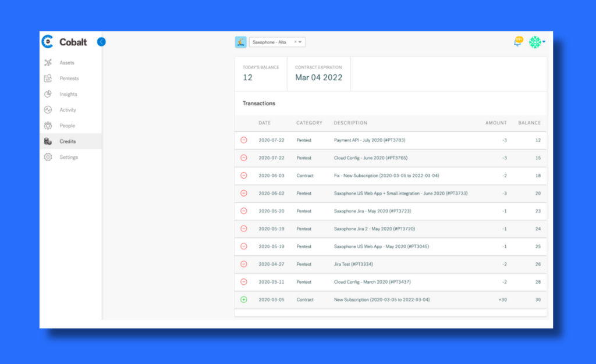
Task: Click 'Saxophone Jira 2 - May 2020 (#PT3720)' description
Action: (x=374, y=229)
